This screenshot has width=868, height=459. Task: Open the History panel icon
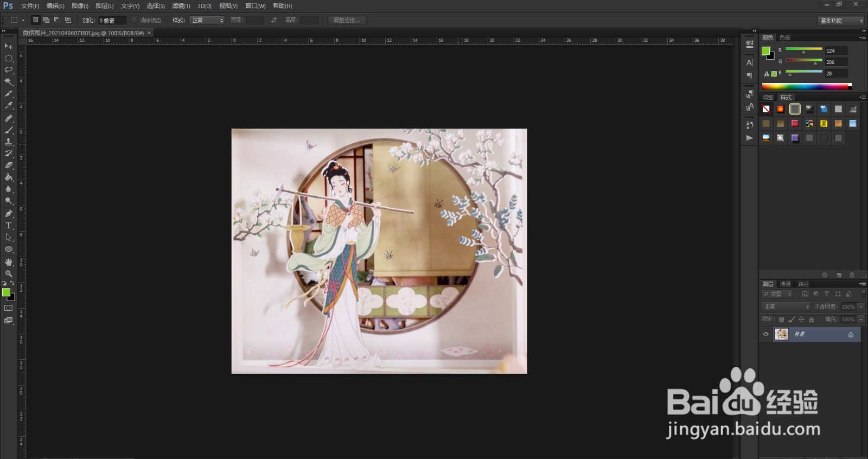pyautogui.click(x=750, y=125)
